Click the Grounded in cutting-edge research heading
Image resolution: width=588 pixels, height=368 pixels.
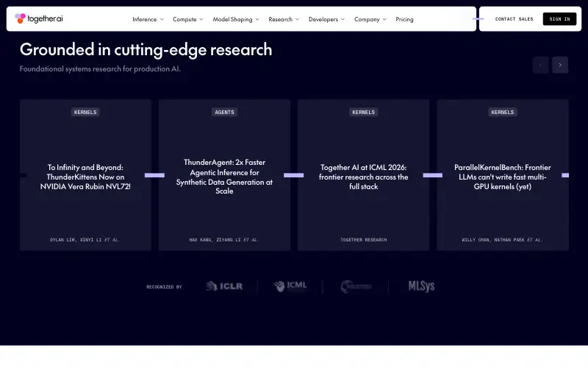pyautogui.click(x=146, y=49)
